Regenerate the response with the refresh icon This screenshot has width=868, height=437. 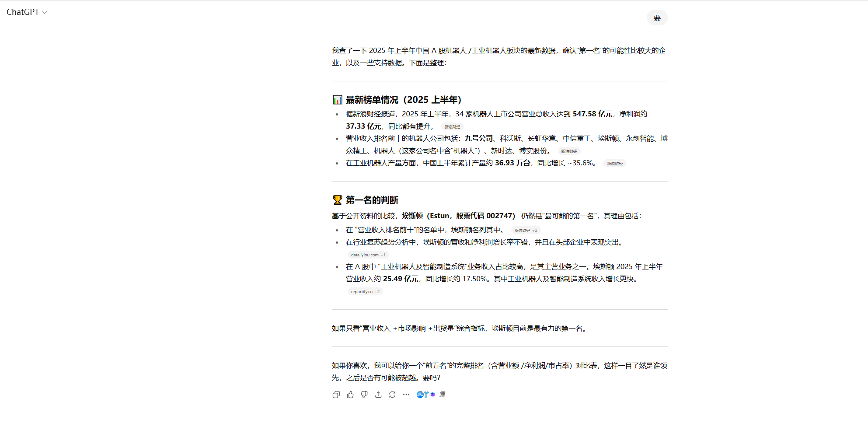click(x=392, y=395)
